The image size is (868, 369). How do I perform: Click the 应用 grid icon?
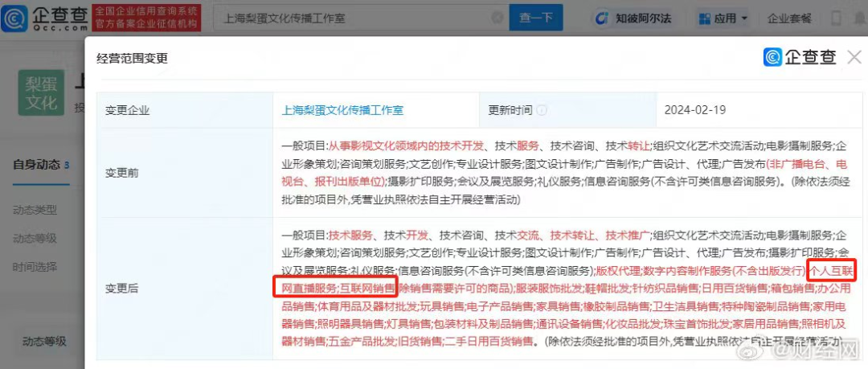[x=705, y=18]
